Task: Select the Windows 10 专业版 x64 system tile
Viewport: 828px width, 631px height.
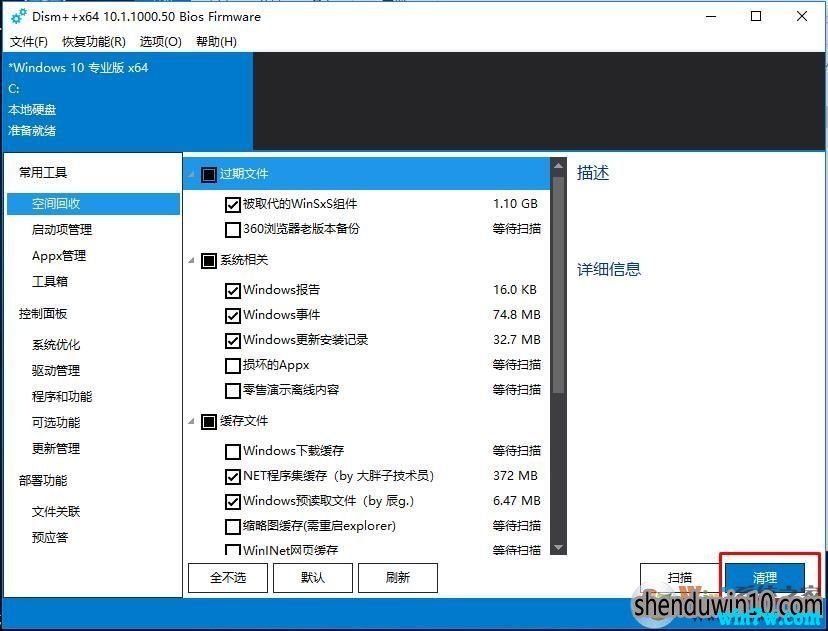Action: [x=128, y=101]
